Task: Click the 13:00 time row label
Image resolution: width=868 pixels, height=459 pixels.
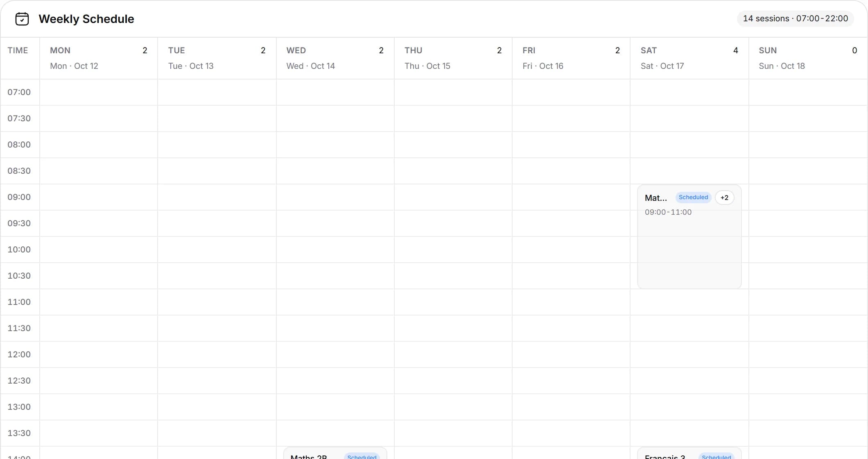Action: 19,407
